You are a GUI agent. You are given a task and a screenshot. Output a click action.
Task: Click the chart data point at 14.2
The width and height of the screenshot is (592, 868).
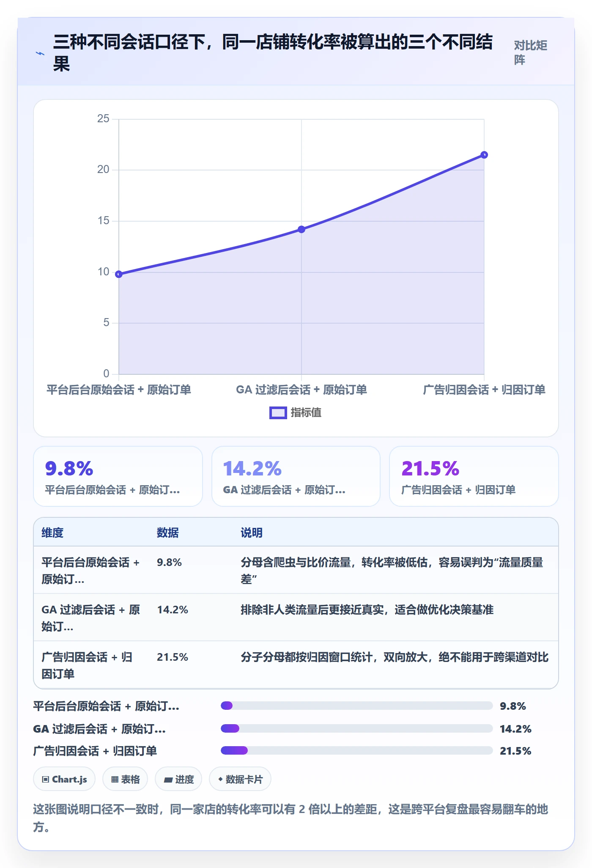(x=301, y=229)
